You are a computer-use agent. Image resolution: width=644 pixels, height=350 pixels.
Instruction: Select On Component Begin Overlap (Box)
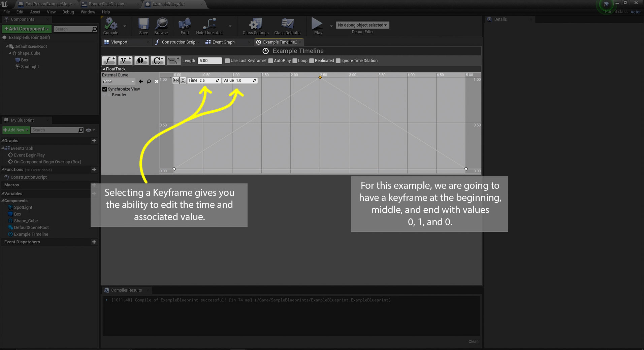click(47, 162)
